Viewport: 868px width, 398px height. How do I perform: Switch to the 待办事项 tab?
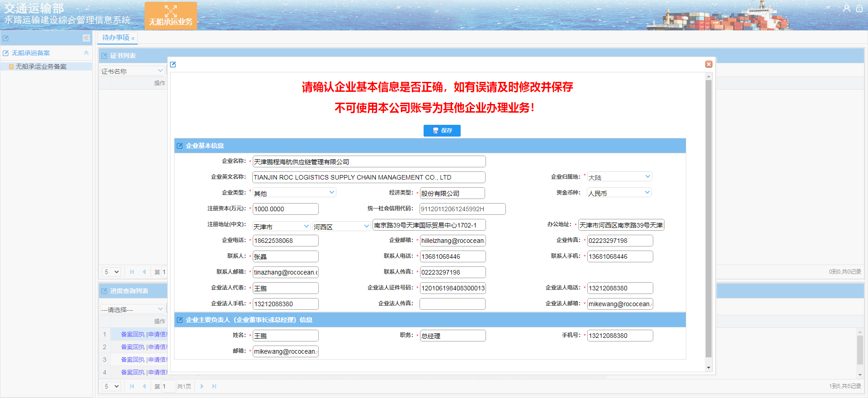click(116, 38)
